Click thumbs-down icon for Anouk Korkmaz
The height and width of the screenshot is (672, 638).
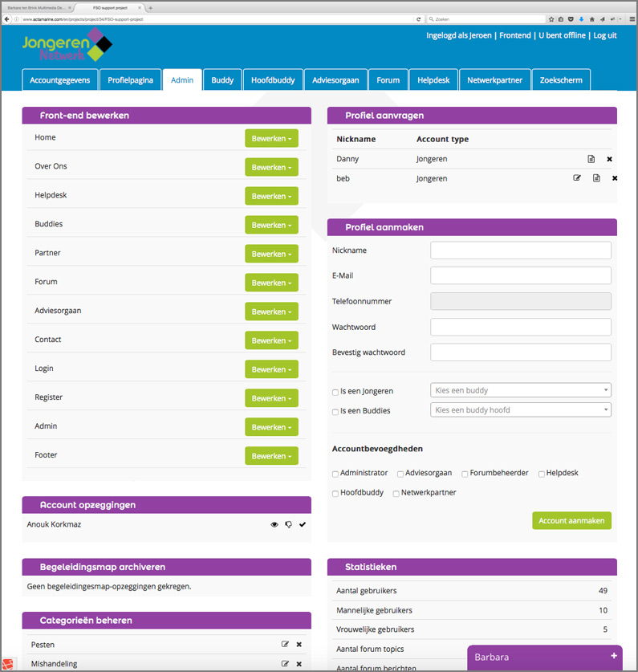[x=288, y=524]
